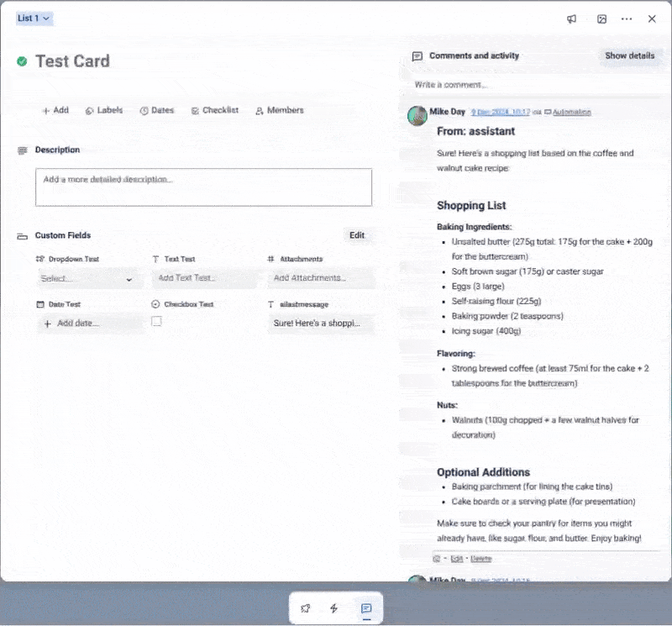Edit the Custom Fields
The image size is (672, 626).
[357, 235]
